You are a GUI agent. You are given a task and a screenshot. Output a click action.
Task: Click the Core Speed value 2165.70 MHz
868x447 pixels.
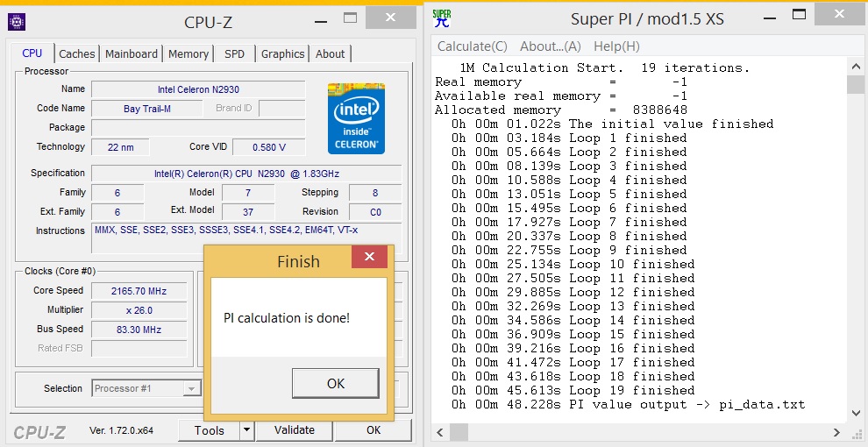coord(139,291)
